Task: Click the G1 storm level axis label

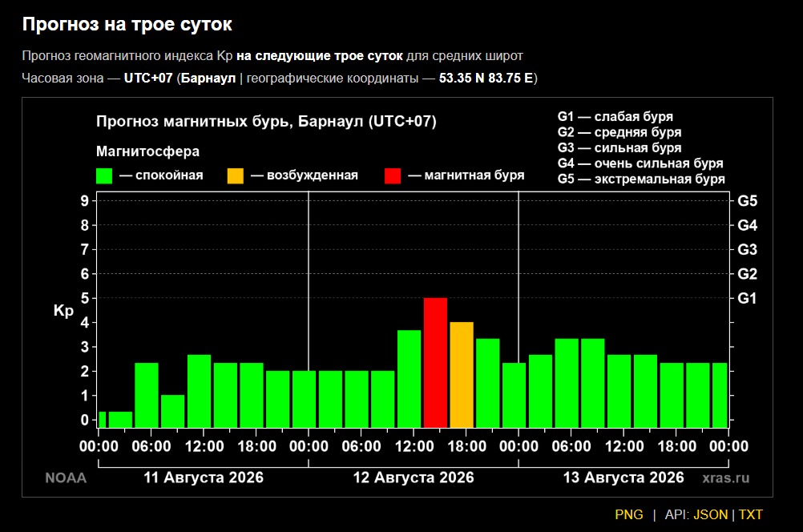Action: 747,298
